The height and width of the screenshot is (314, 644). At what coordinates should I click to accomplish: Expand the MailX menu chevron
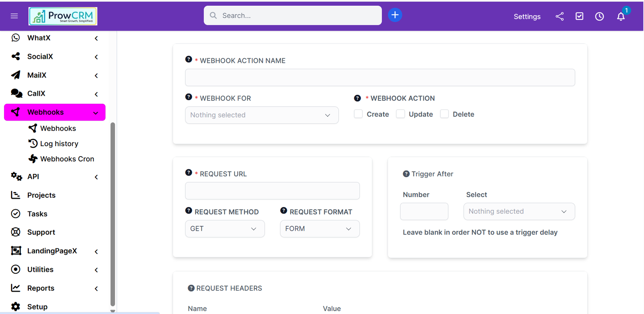(x=96, y=76)
